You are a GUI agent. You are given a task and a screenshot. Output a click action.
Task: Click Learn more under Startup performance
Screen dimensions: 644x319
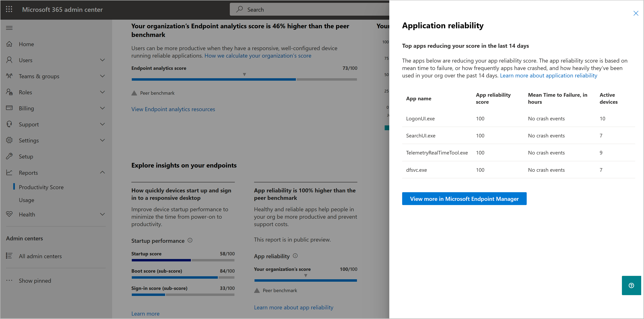(145, 314)
